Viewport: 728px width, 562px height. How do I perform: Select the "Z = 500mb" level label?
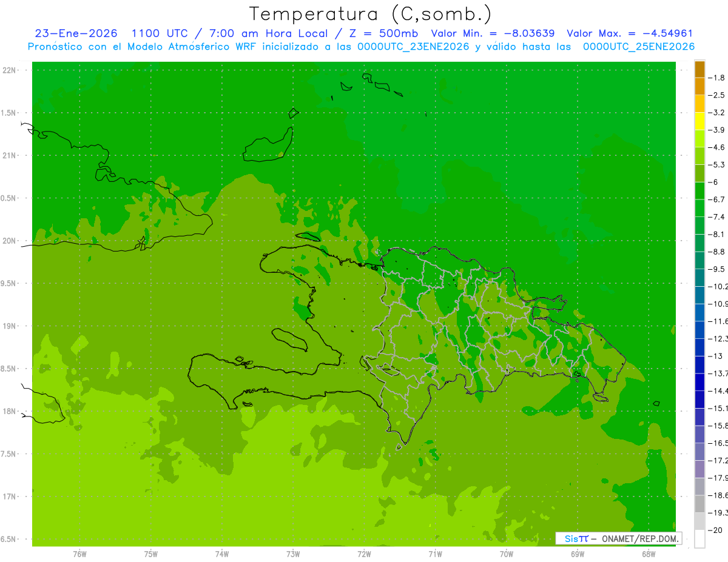coord(384,33)
